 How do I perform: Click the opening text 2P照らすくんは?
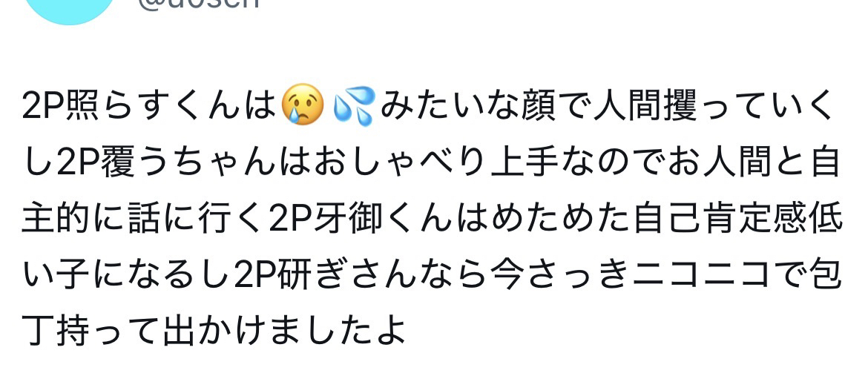coord(149,105)
